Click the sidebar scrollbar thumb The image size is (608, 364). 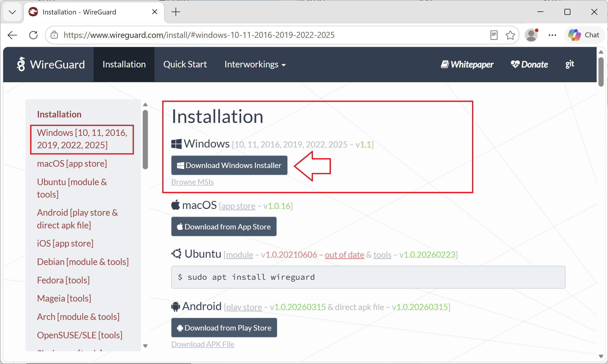145,140
